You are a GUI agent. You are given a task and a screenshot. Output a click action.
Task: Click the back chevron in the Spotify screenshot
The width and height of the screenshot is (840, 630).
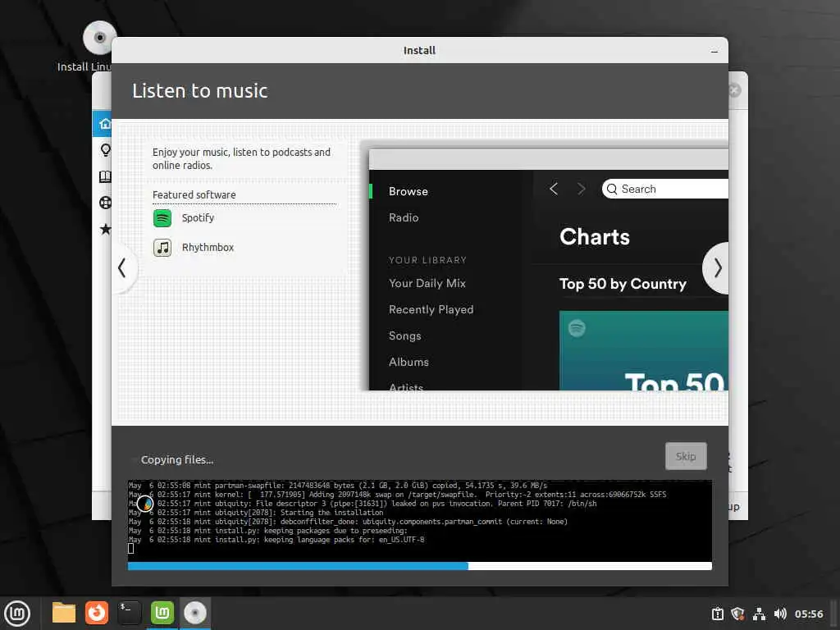554,189
